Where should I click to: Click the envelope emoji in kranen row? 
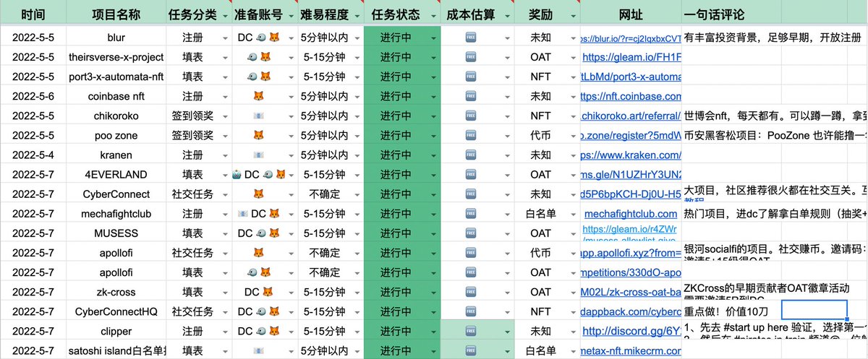click(x=259, y=155)
